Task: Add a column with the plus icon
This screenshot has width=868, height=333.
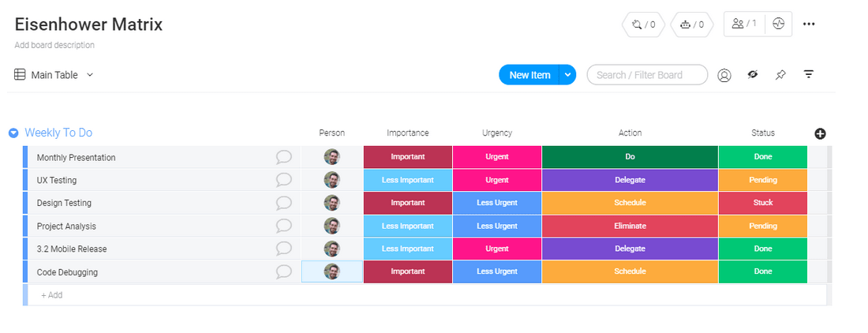Action: 821,133
